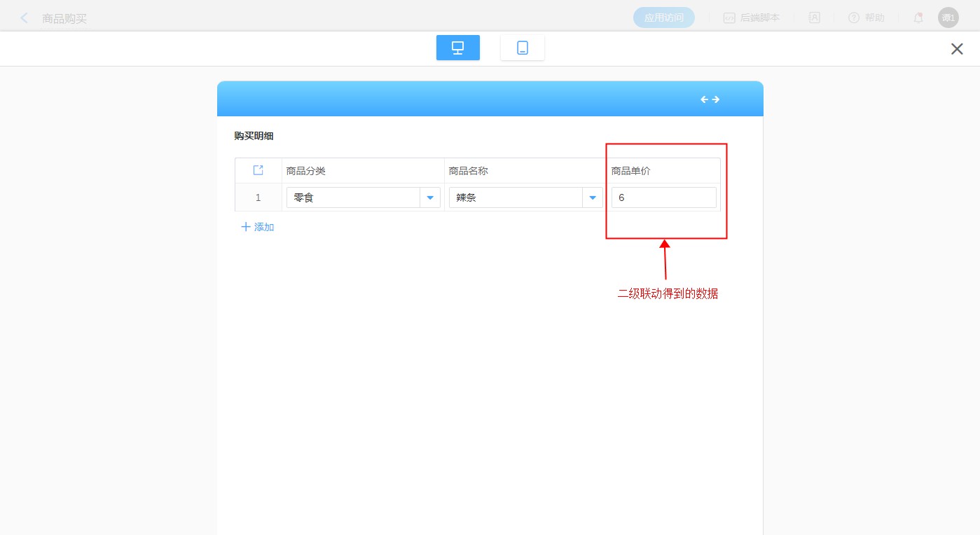The height and width of the screenshot is (535, 980).
Task: Click the 商品单价 input showing 6
Action: click(663, 198)
